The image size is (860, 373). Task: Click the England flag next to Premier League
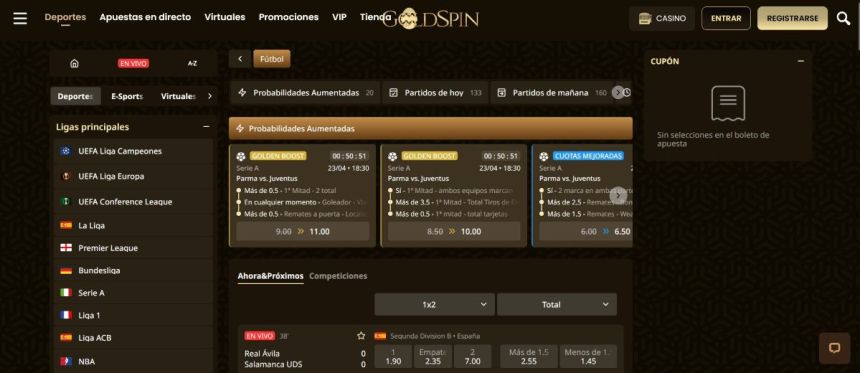(x=66, y=247)
